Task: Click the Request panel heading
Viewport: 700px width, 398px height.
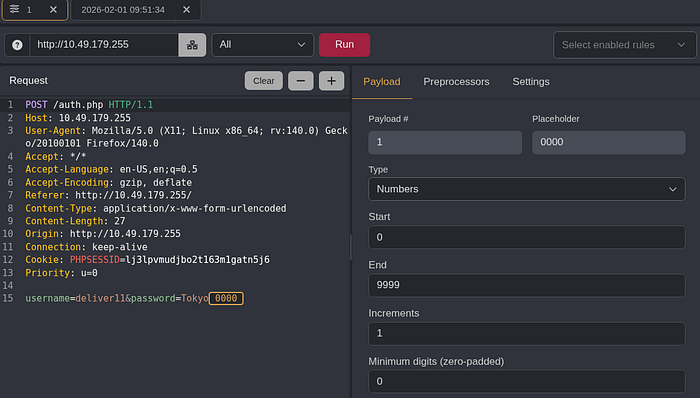Action: click(x=29, y=81)
